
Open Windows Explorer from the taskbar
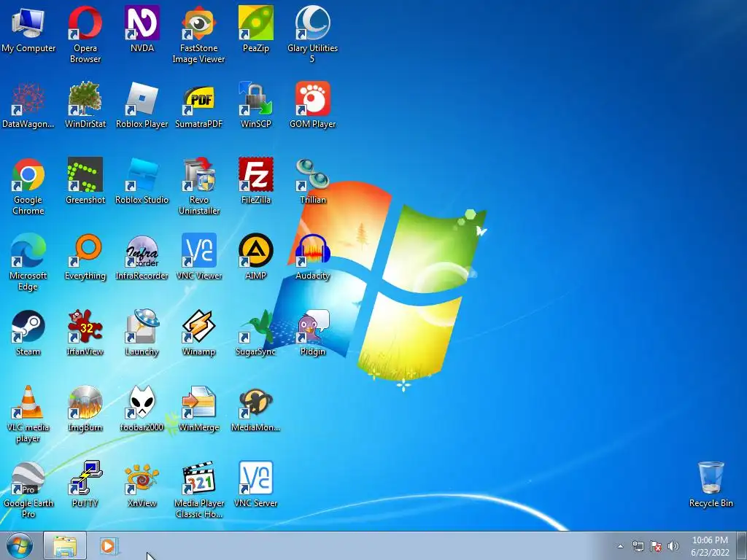(x=65, y=545)
